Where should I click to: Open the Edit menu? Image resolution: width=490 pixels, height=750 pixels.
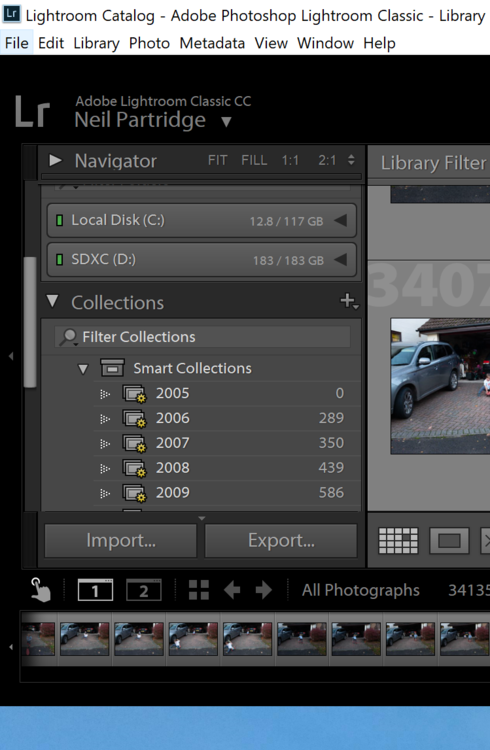point(51,44)
